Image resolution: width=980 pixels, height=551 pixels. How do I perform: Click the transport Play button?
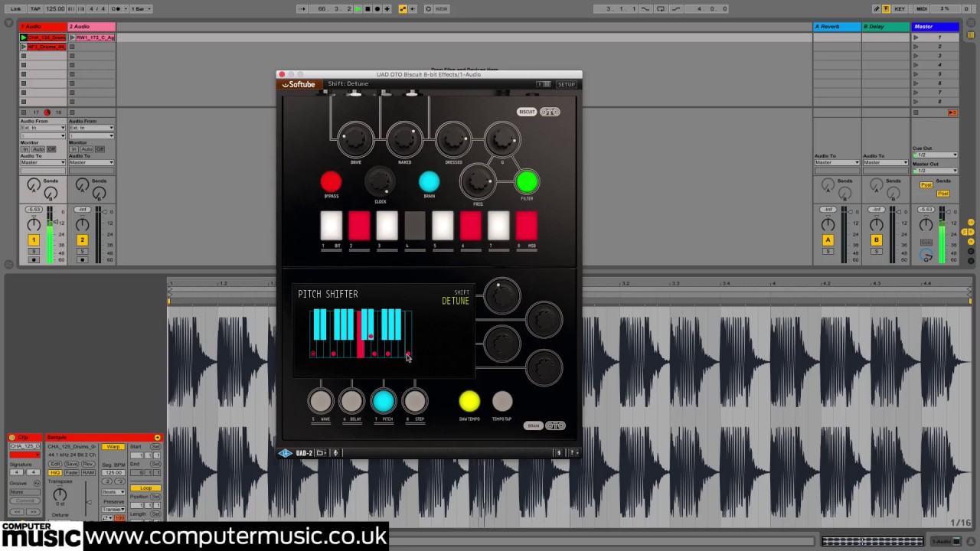click(x=358, y=9)
